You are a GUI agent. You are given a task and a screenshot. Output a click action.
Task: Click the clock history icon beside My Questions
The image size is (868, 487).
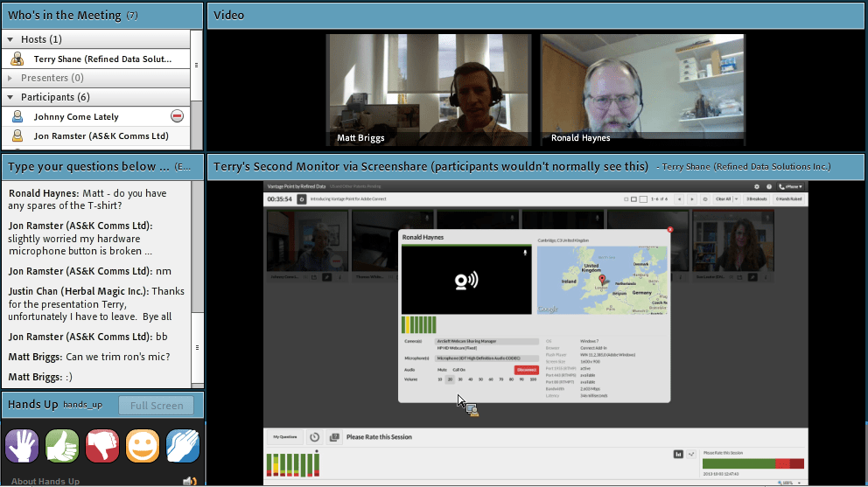314,437
